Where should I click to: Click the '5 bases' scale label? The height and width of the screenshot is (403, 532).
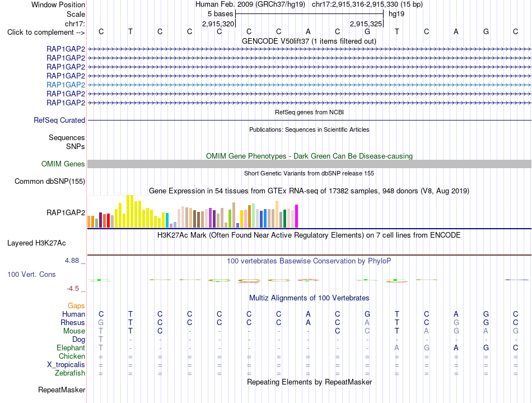[221, 14]
